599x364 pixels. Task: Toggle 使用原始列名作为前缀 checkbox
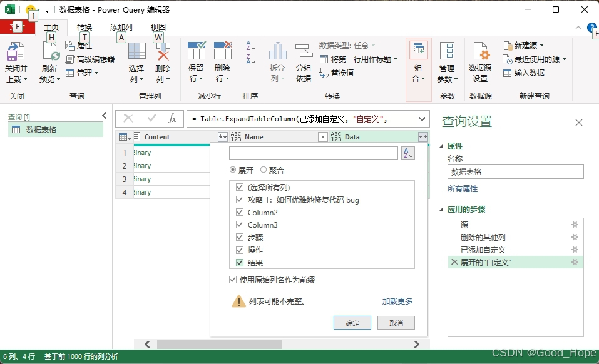coord(233,280)
